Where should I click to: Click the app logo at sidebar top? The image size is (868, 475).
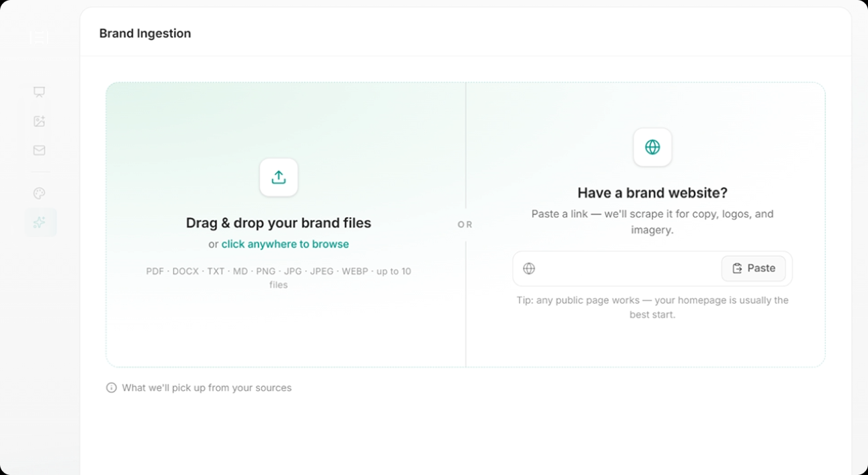coord(39,38)
